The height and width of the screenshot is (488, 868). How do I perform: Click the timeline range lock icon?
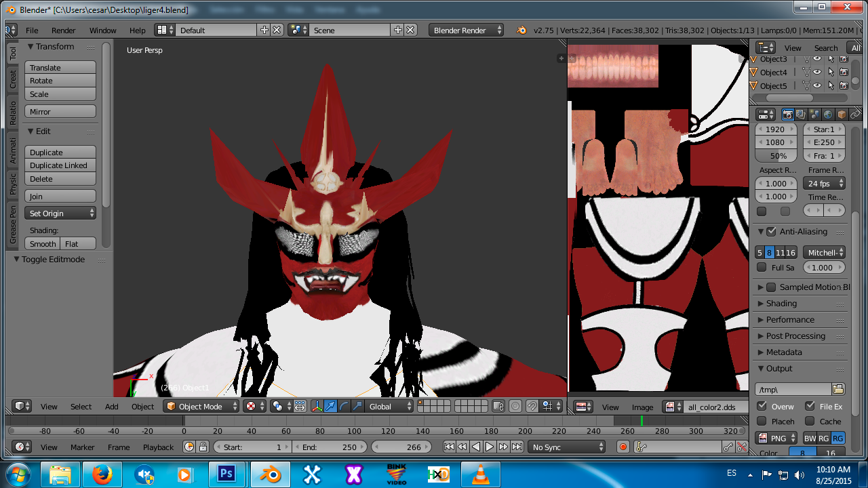(203, 447)
